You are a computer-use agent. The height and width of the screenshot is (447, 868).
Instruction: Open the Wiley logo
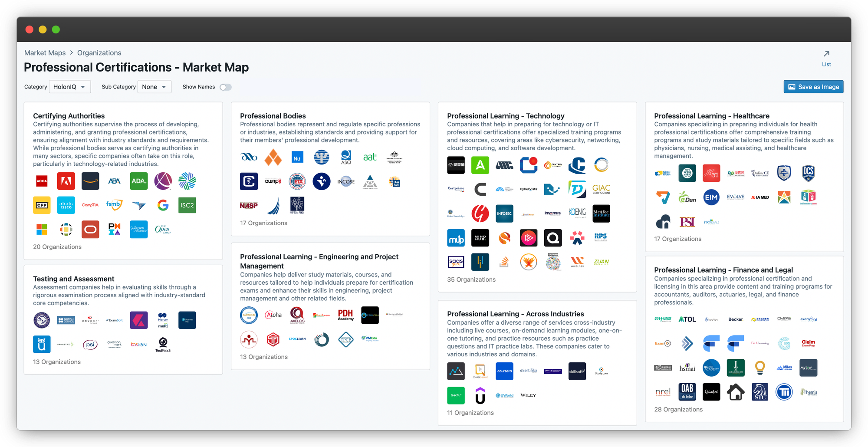pos(529,395)
